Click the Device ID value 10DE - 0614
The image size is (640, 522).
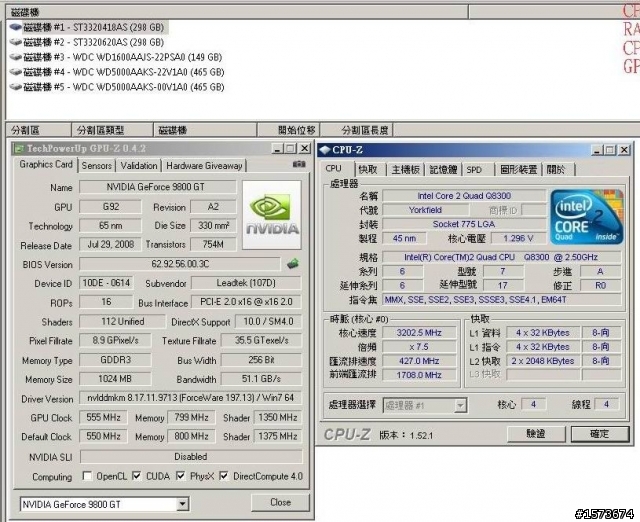point(106,283)
